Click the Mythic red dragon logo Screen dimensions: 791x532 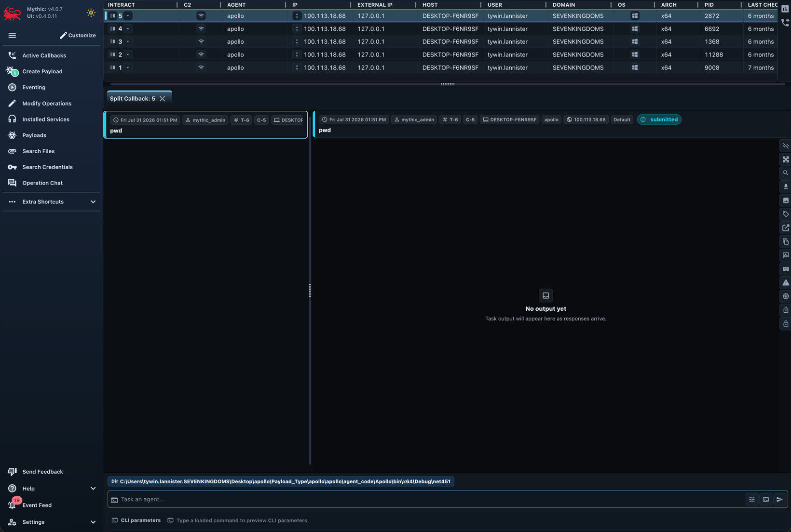point(12,13)
